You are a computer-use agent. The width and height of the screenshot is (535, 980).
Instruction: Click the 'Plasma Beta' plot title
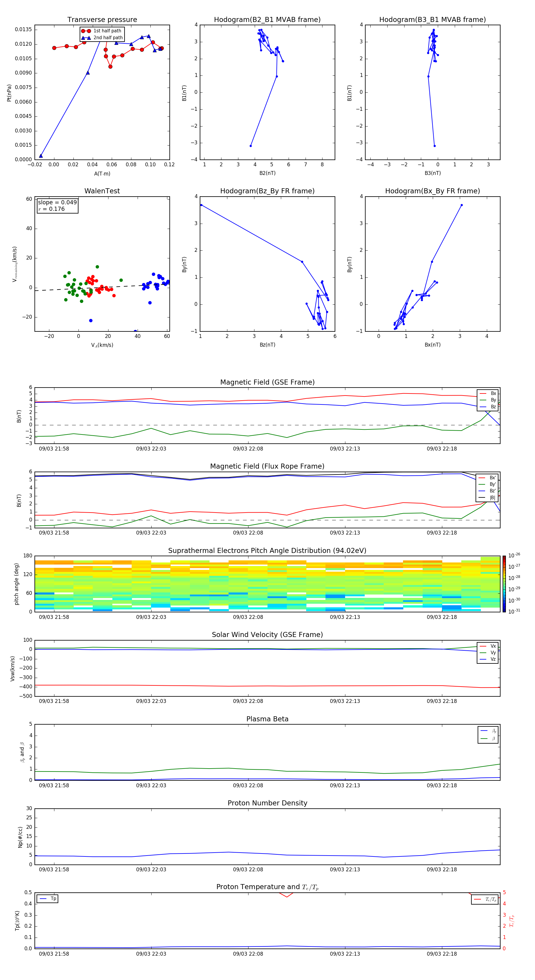tap(267, 719)
